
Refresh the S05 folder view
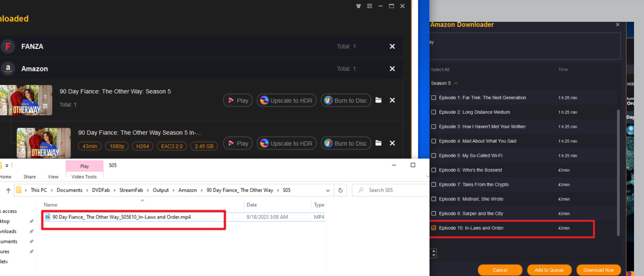(340, 190)
